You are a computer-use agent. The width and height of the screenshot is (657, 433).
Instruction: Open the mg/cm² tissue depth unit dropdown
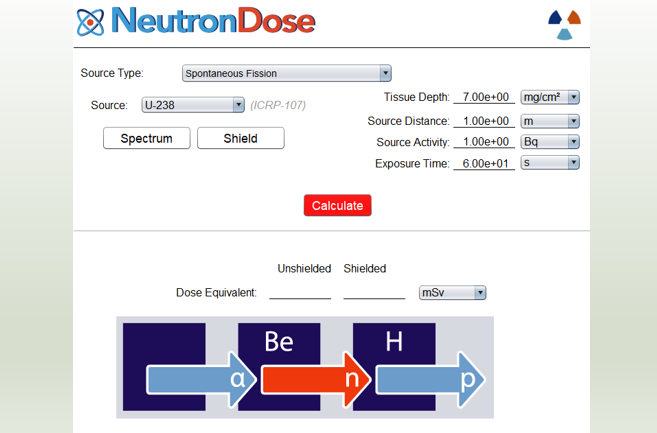tap(550, 97)
